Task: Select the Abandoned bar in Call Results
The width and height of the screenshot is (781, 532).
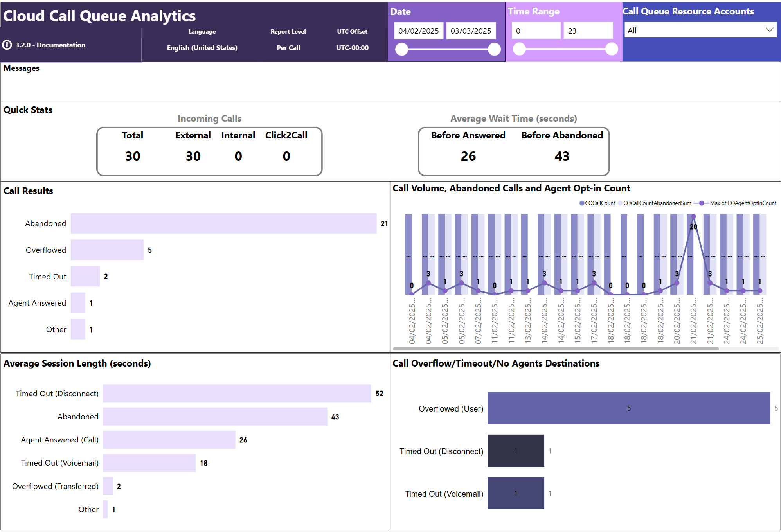Action: [x=223, y=223]
